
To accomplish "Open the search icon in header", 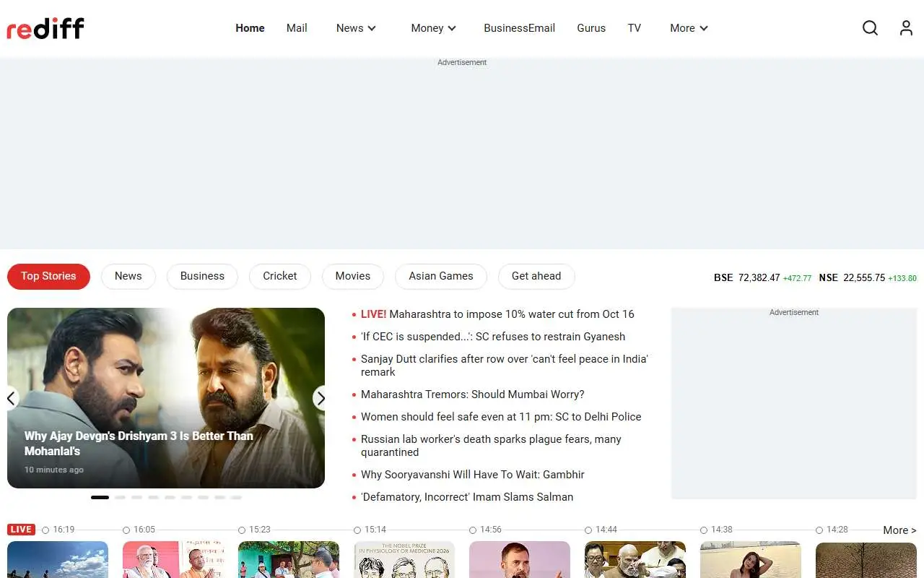I will click(870, 28).
